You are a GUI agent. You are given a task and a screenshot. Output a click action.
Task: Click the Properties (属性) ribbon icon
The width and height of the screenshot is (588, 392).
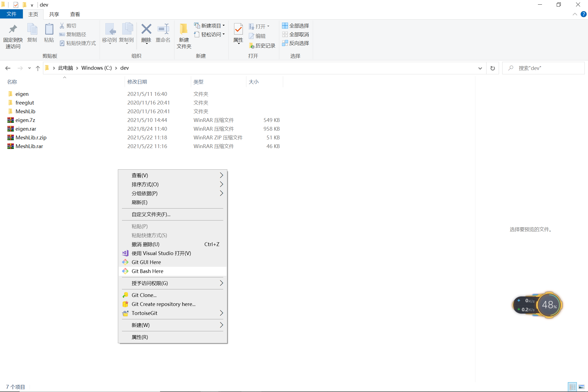[x=238, y=33]
